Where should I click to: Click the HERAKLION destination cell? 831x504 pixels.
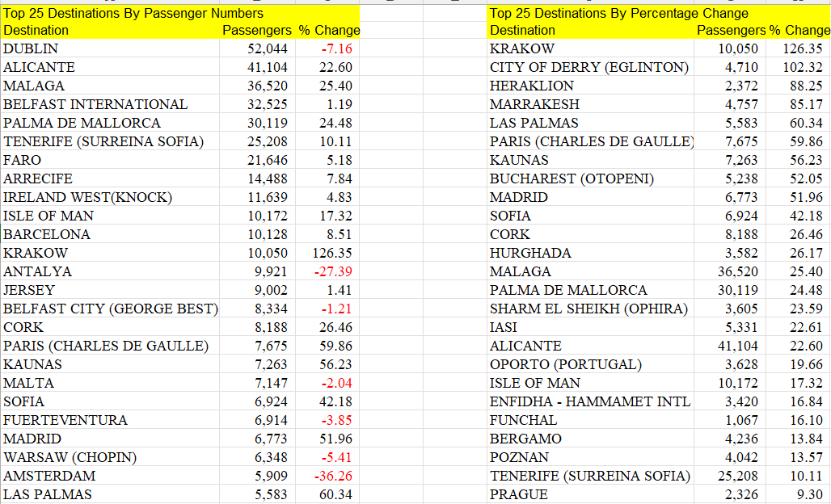pyautogui.click(x=590, y=86)
